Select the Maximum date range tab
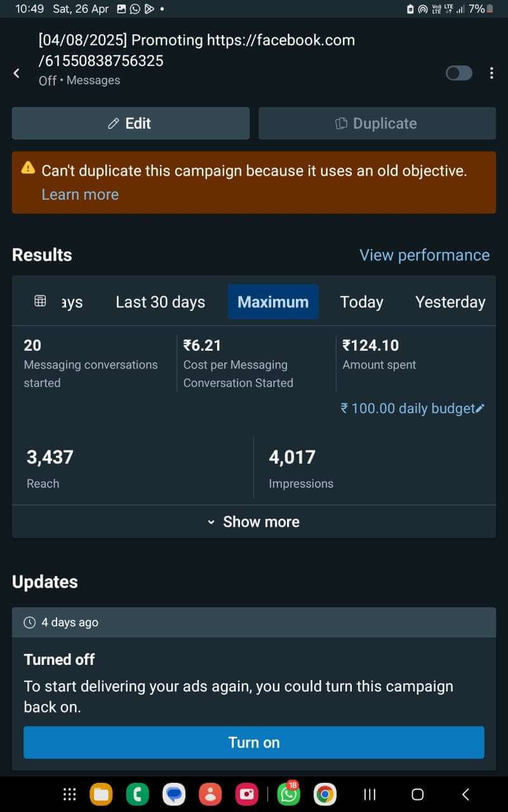This screenshot has height=812, width=508. [x=273, y=302]
